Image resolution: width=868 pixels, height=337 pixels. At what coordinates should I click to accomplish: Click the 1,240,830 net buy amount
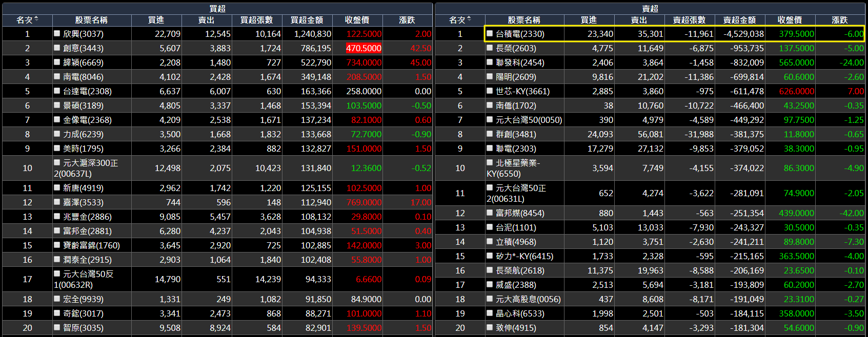coord(313,34)
